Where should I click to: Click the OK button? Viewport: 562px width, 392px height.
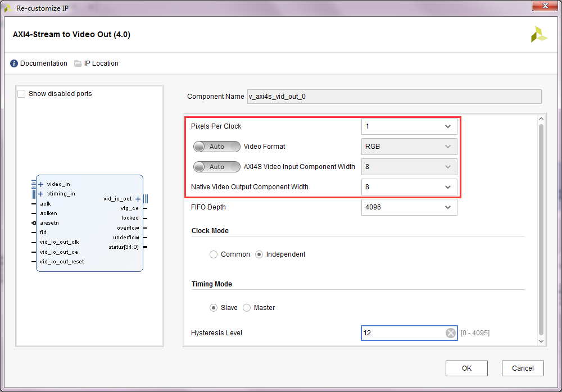[466, 368]
